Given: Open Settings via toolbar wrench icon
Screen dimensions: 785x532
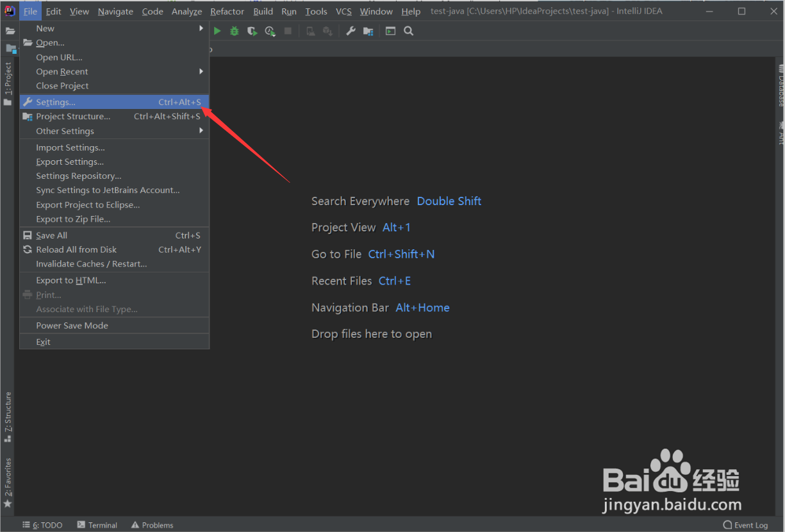Looking at the screenshot, I should [x=351, y=31].
